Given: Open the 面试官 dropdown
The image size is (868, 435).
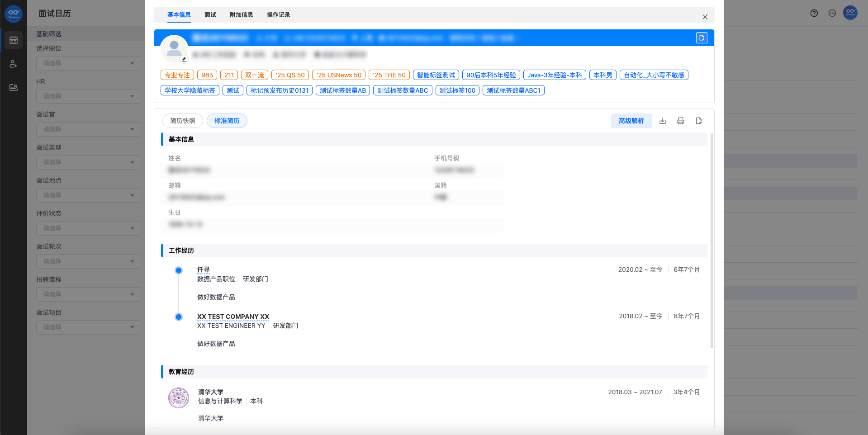Looking at the screenshot, I should pos(88,129).
